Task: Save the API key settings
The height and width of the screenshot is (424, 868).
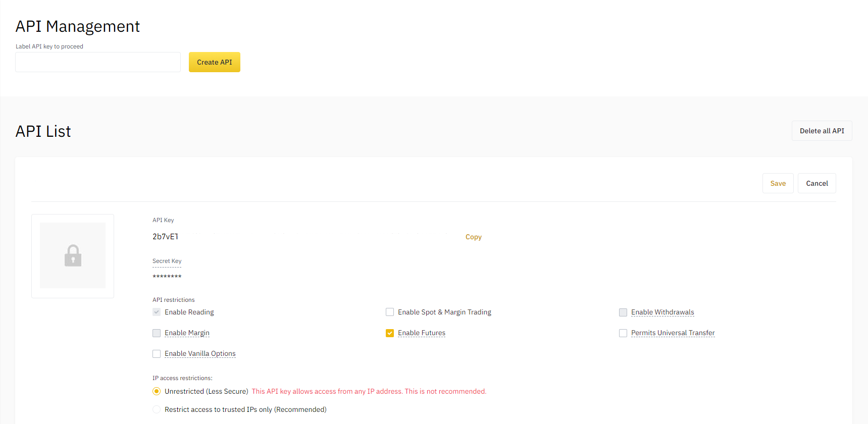Action: point(778,183)
